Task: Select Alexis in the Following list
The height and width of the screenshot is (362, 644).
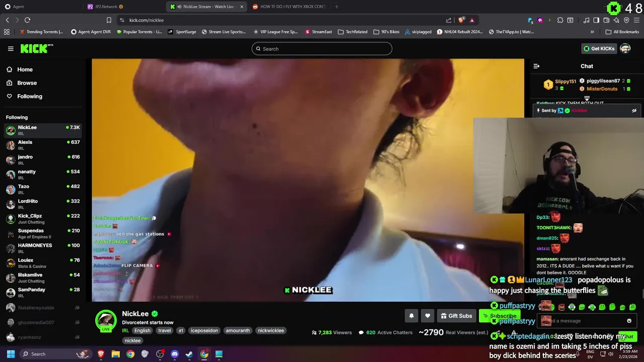Action: (42, 145)
